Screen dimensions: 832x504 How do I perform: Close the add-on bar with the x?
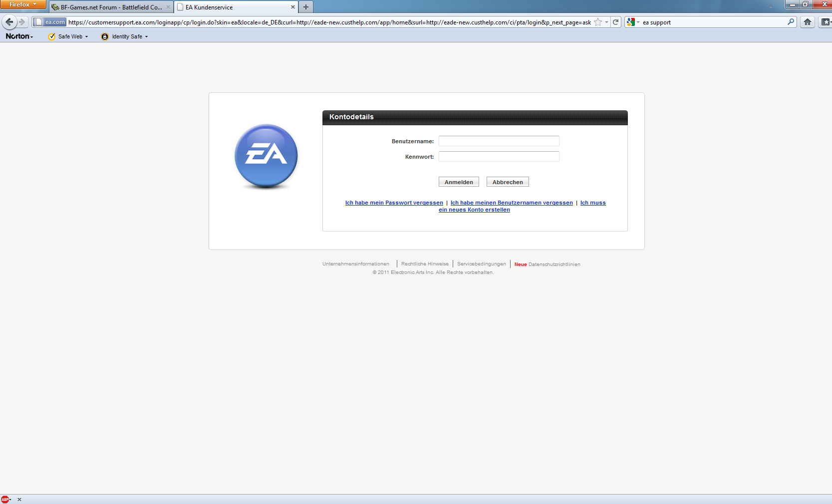[19, 499]
